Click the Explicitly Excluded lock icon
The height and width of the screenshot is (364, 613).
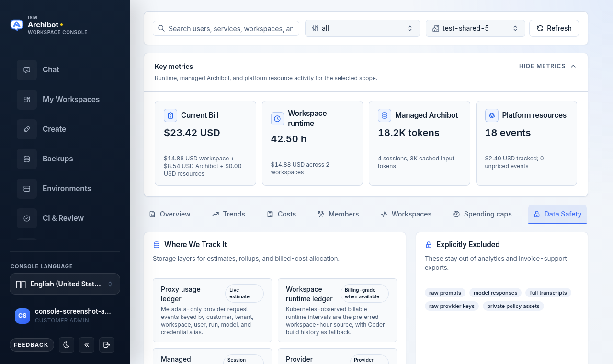click(x=429, y=245)
